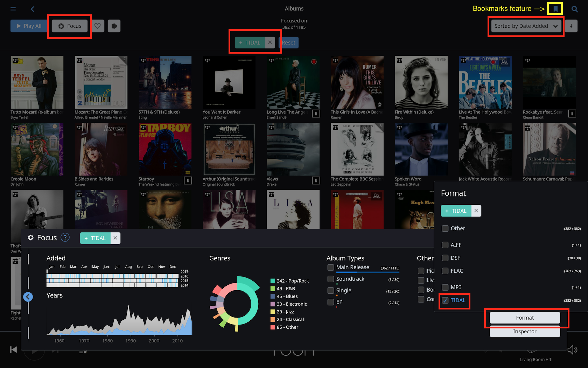Select Jazz genre legend entry

click(x=282, y=312)
